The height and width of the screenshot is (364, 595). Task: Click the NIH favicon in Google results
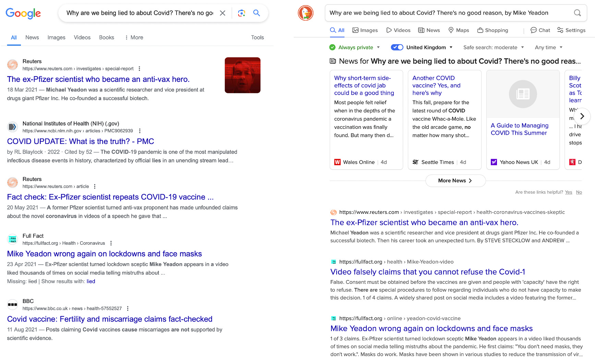click(x=13, y=127)
